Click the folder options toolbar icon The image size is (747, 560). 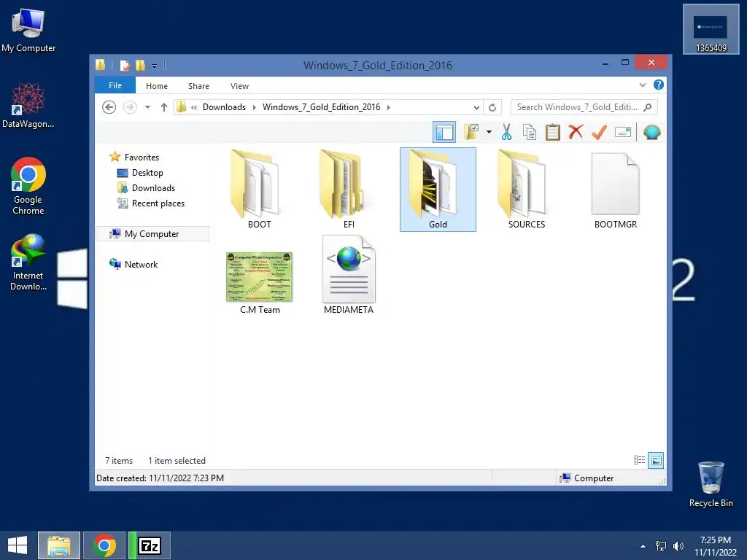tap(472, 132)
